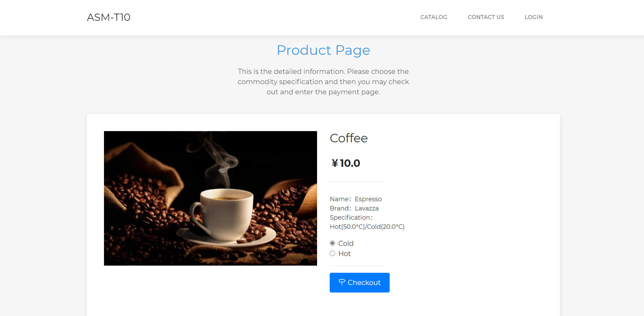Image resolution: width=644 pixels, height=316 pixels.
Task: Click the Hot option label text
Action: [x=344, y=254]
